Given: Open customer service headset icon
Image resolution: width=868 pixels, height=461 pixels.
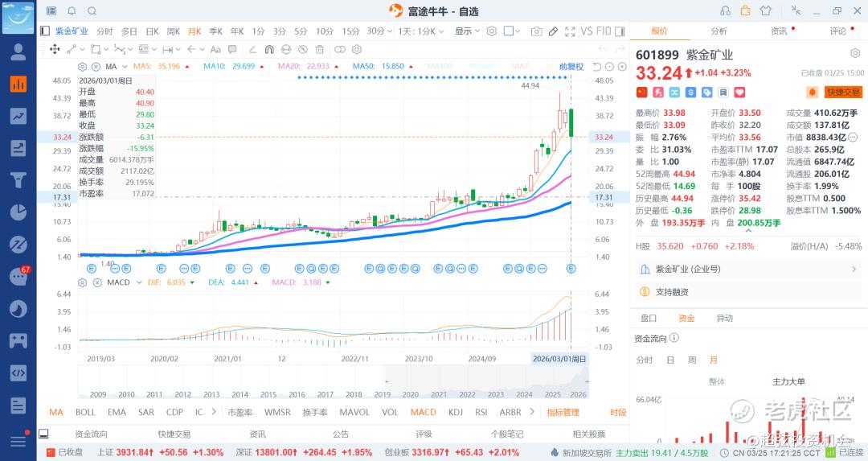Looking at the screenshot, I should pyautogui.click(x=725, y=11).
